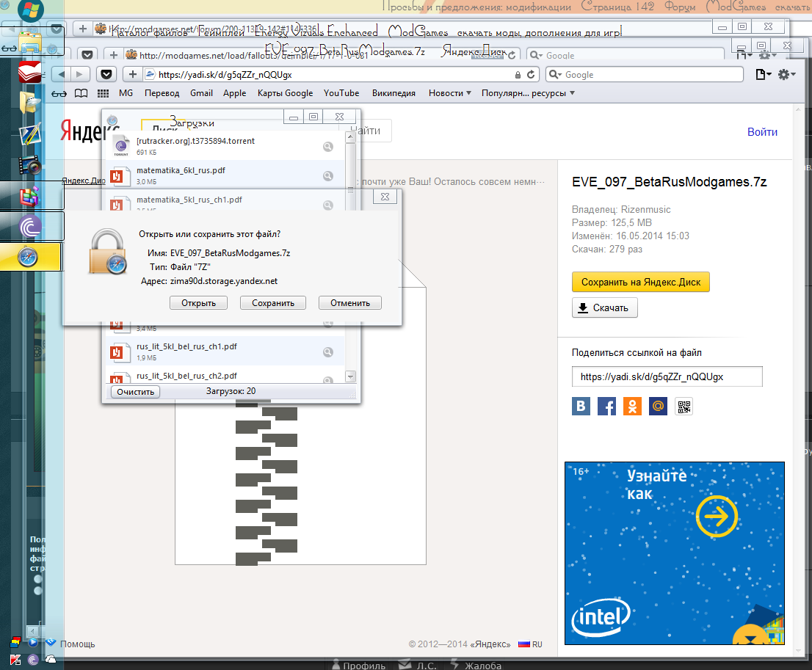812x670 pixels.
Task: Click the Профиль link in the back forum window
Action: (359, 666)
